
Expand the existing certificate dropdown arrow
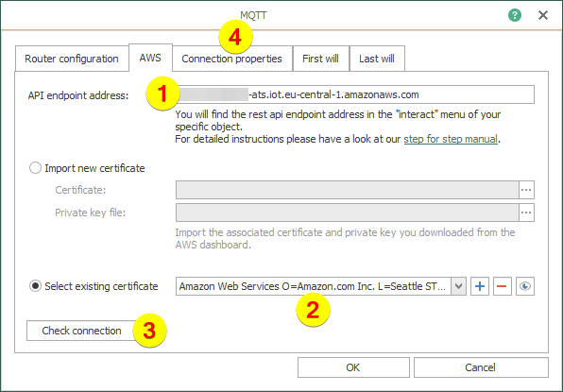[x=458, y=286]
